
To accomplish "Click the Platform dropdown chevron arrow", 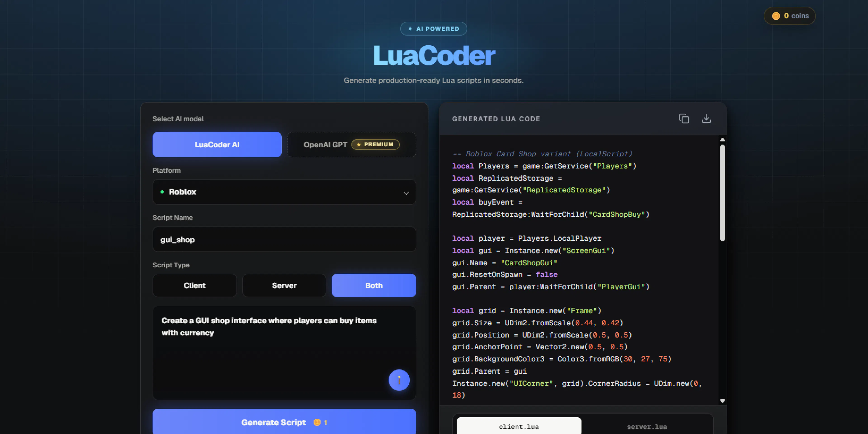I will pos(406,193).
